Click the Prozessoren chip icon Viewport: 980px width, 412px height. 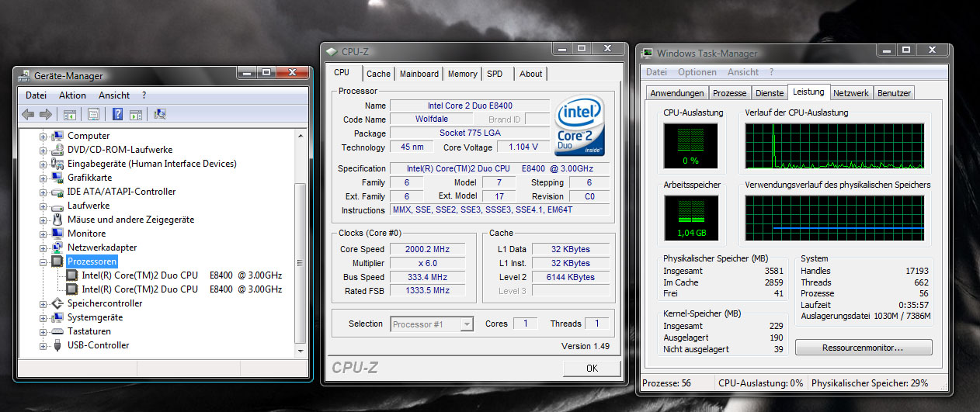click(57, 261)
